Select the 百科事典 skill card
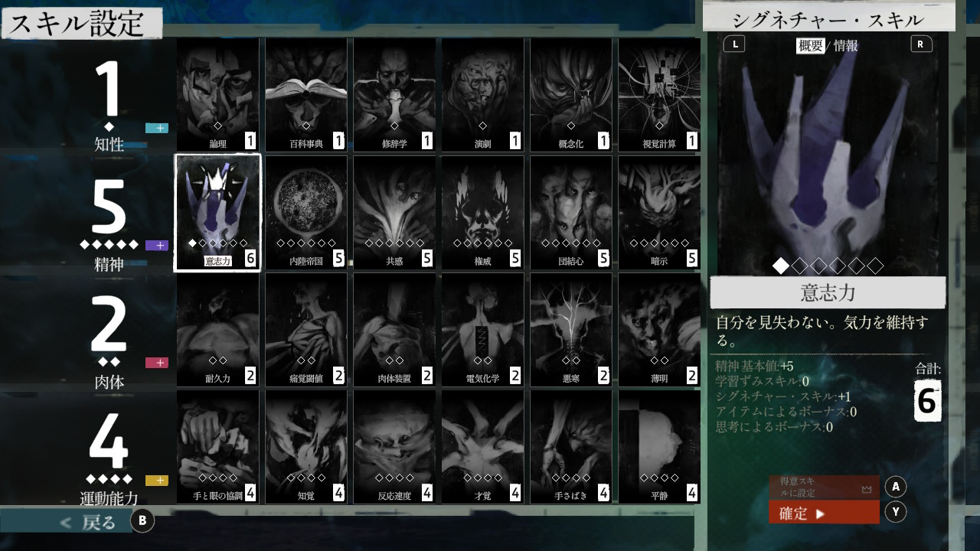This screenshot has height=551, width=980. [306, 95]
